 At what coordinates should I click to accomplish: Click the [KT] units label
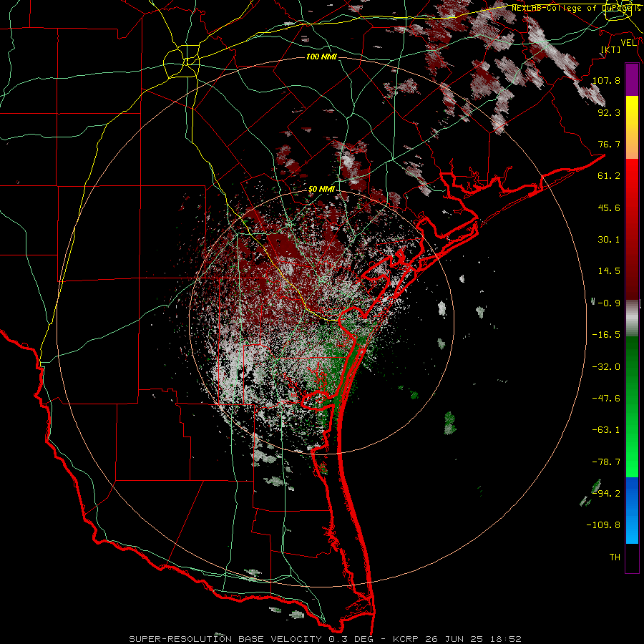pos(611,49)
